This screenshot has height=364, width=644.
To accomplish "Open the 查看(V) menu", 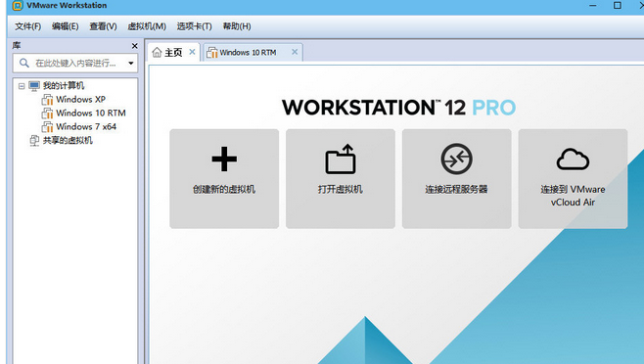I will tap(103, 26).
